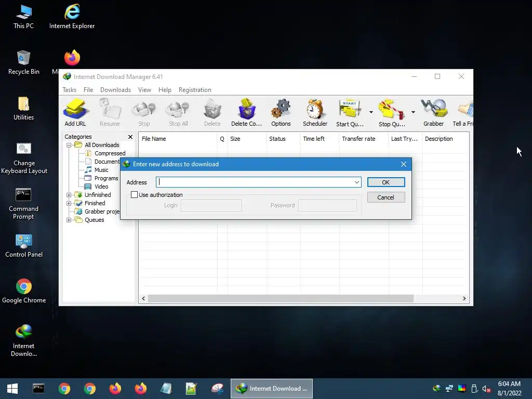Open the Stop Queue dropdown arrow
The height and width of the screenshot is (399, 532).
413,112
